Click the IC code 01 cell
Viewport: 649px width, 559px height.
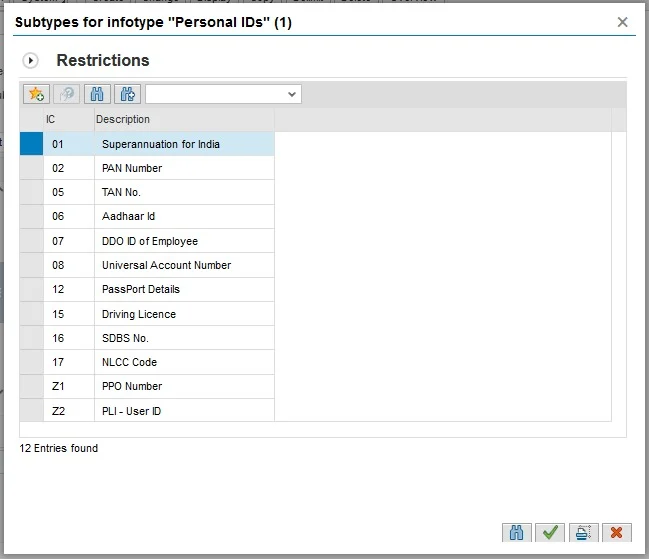pos(69,144)
